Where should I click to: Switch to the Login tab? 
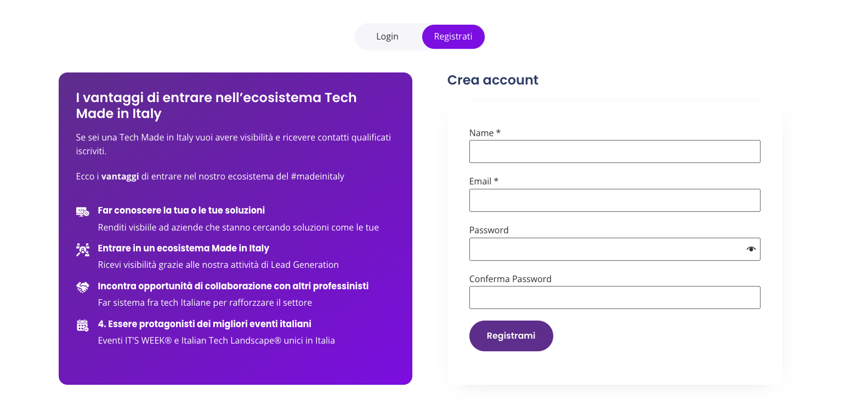[388, 37]
